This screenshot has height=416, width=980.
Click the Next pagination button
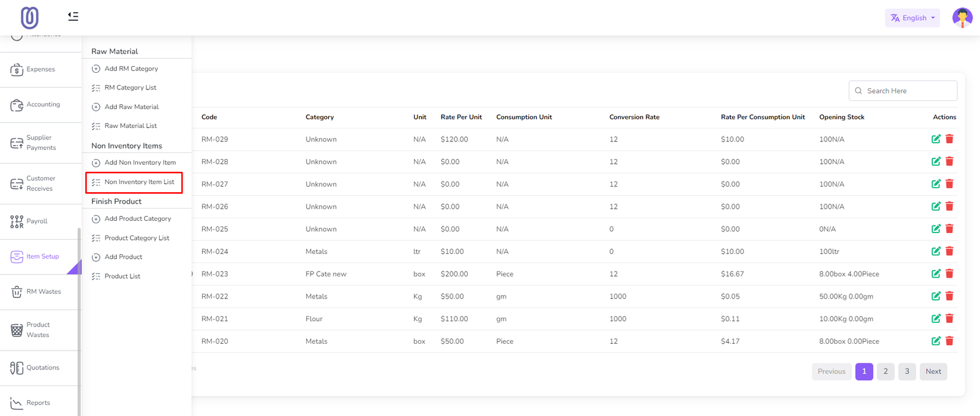[933, 371]
